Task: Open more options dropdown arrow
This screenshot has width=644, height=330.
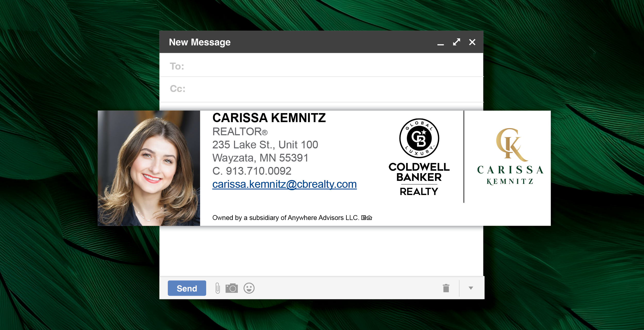Action: tap(471, 288)
